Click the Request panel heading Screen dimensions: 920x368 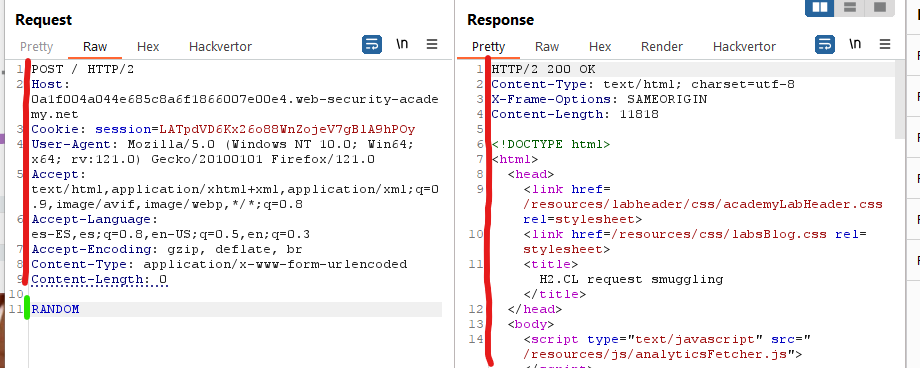pyautogui.click(x=43, y=20)
